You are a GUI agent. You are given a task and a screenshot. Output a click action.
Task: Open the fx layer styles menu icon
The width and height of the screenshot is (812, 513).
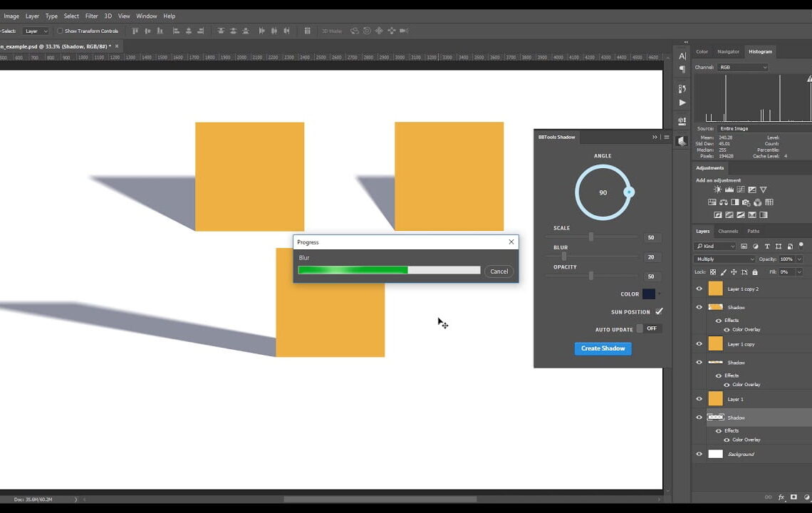[x=782, y=497]
